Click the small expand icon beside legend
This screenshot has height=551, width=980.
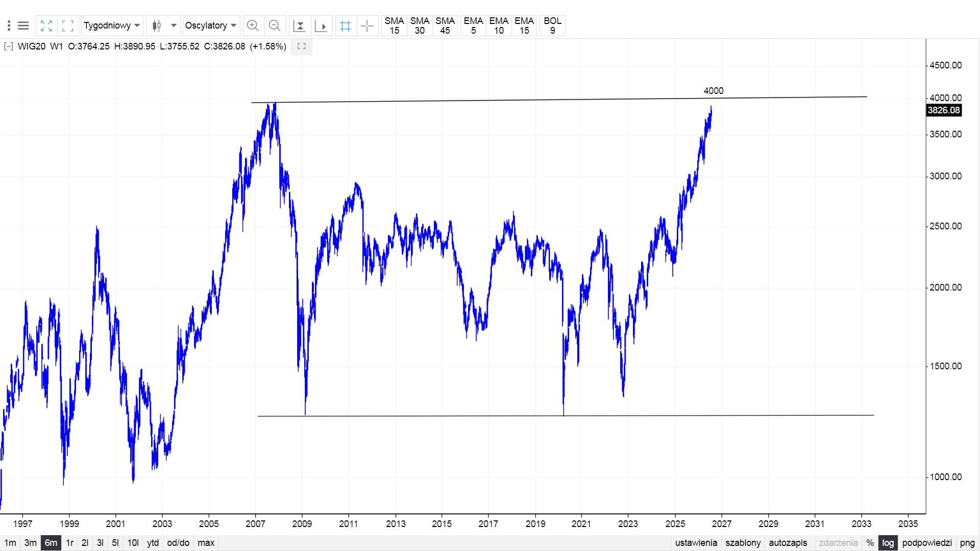[x=301, y=46]
